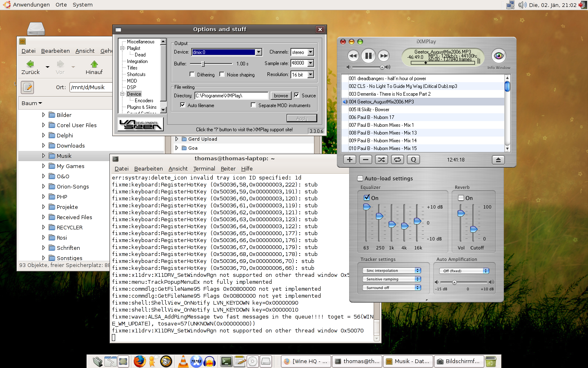
Task: Click the browse button for directory
Action: coord(281,96)
